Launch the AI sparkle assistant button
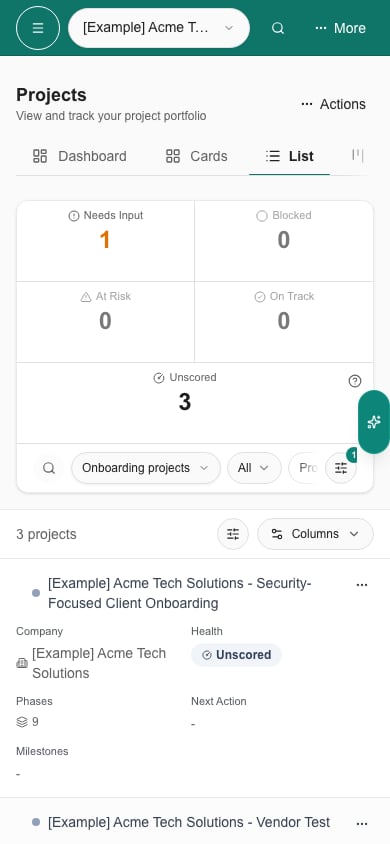Image resolution: width=390 pixels, height=844 pixels. coord(374,422)
